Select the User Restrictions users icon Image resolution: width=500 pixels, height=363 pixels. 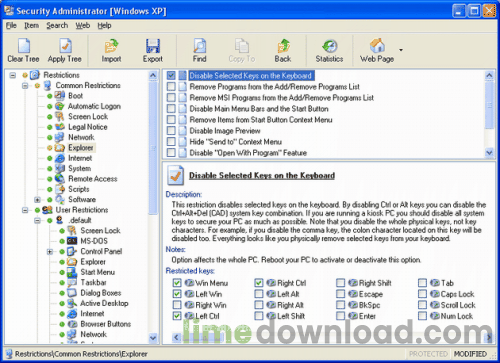[x=47, y=210]
